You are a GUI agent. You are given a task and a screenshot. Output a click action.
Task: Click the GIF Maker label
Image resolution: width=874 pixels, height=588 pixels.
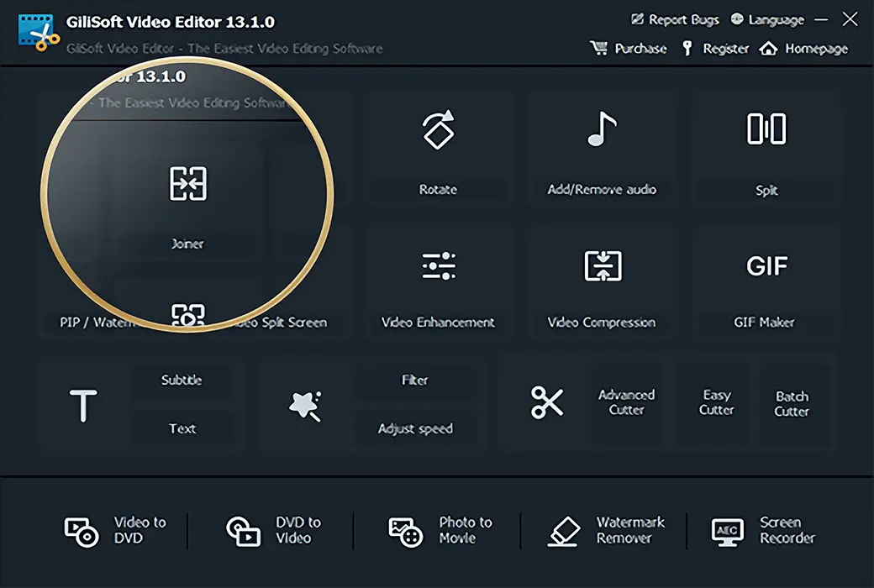[x=764, y=323]
